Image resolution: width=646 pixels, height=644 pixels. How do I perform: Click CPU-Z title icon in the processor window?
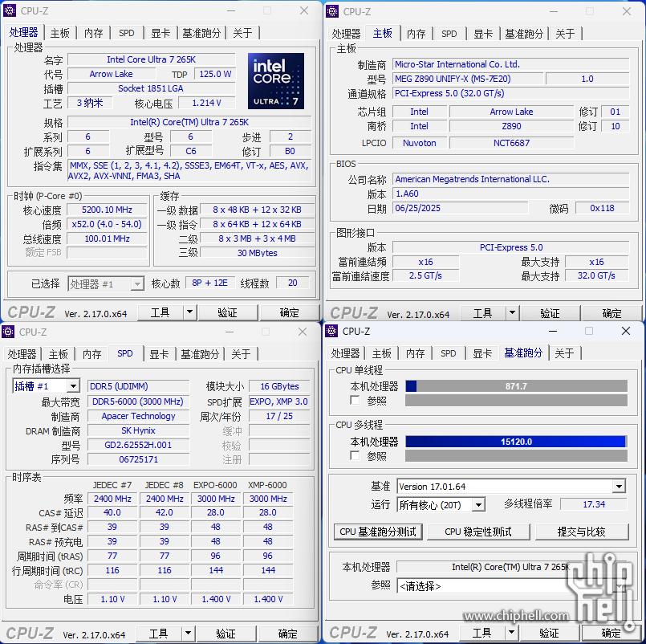[10, 10]
